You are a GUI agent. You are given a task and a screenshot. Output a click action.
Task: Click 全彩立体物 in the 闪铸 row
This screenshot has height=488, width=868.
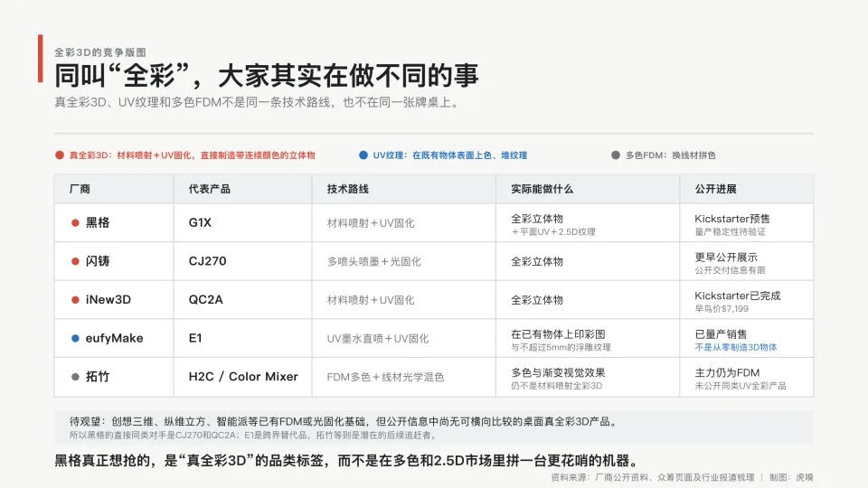(537, 261)
